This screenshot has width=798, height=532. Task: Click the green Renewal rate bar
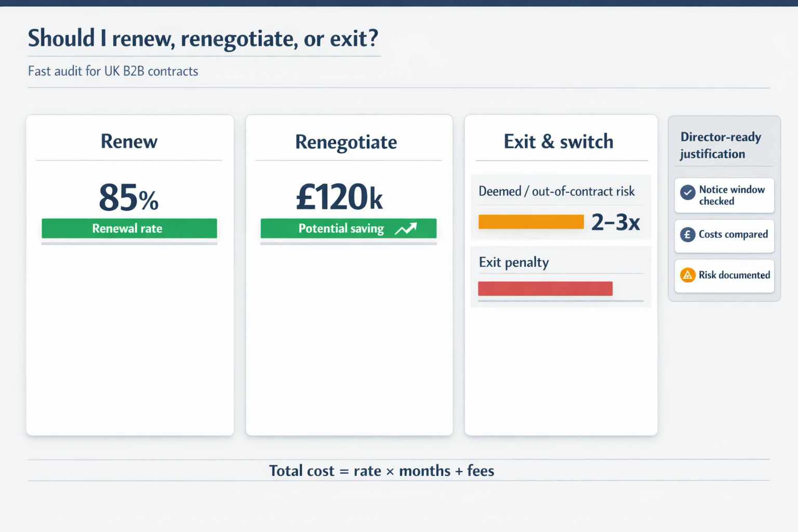pos(129,229)
